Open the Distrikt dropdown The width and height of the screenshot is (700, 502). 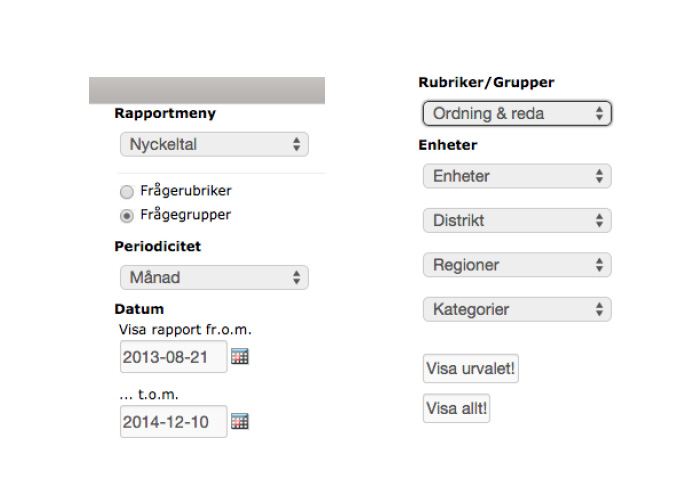point(517,220)
